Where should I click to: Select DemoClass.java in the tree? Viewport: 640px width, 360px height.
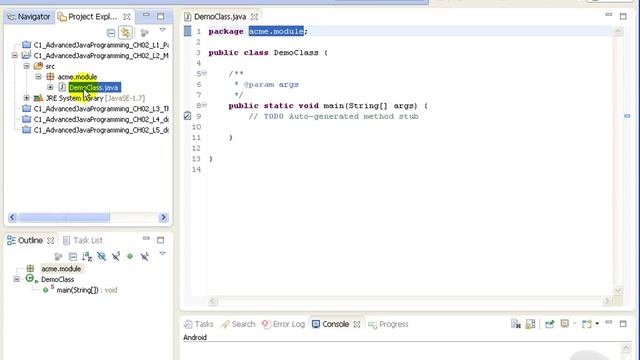coord(94,87)
